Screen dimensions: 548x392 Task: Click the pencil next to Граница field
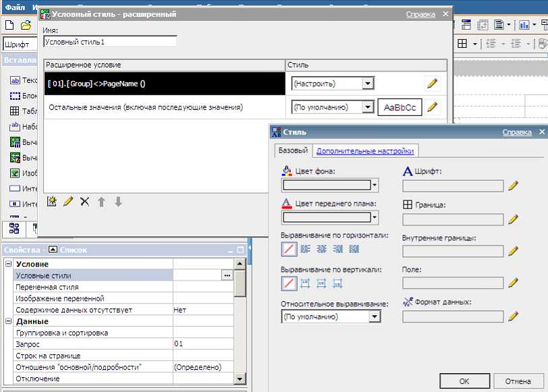click(514, 219)
